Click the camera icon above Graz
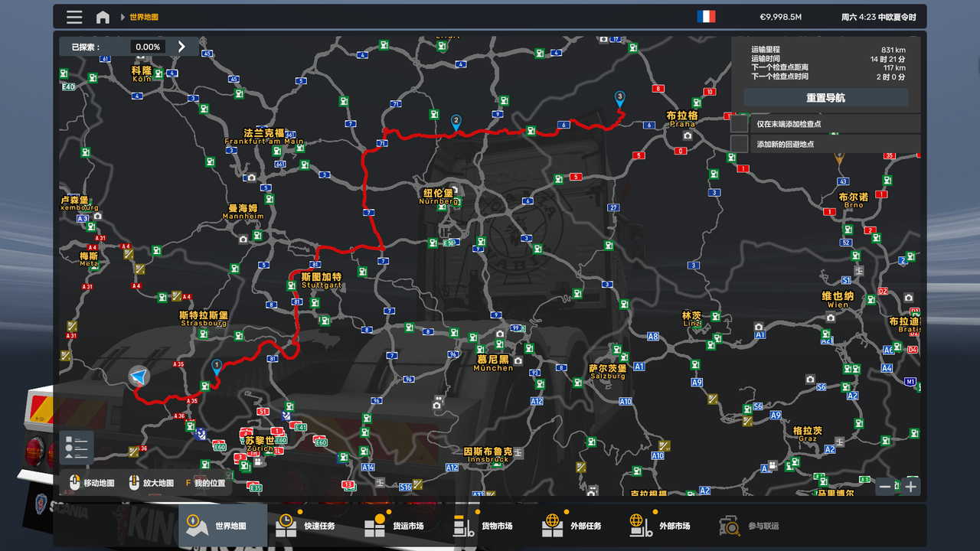 pos(810,379)
